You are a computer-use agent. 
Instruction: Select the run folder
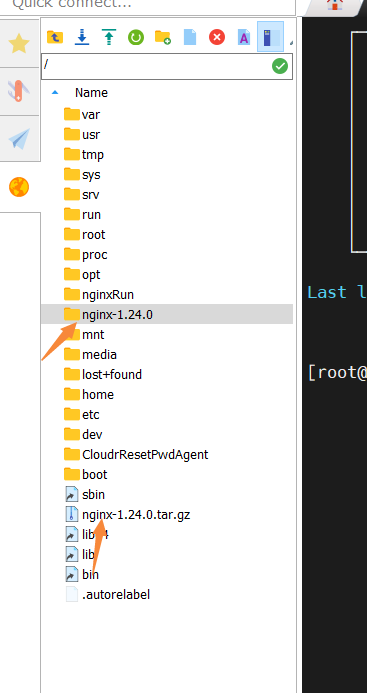82,214
